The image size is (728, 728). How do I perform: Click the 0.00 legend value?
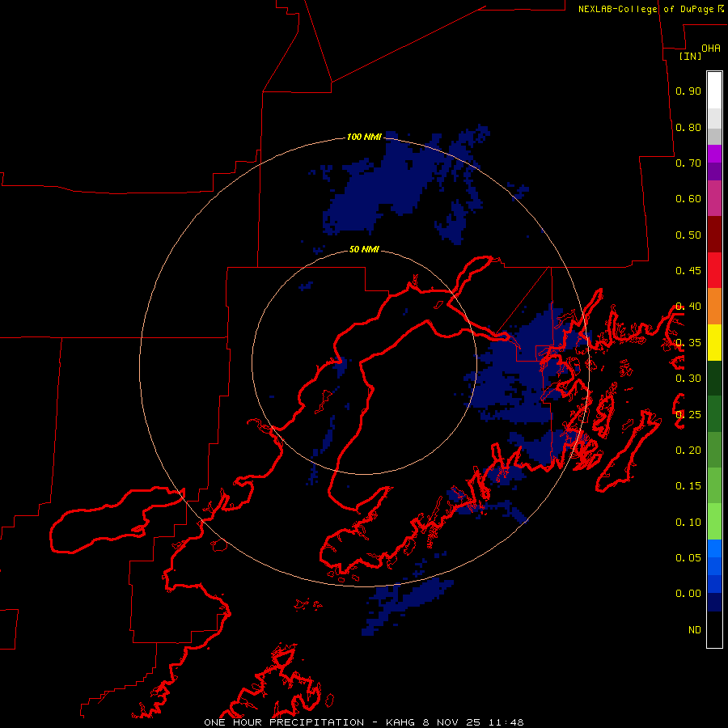click(x=688, y=594)
